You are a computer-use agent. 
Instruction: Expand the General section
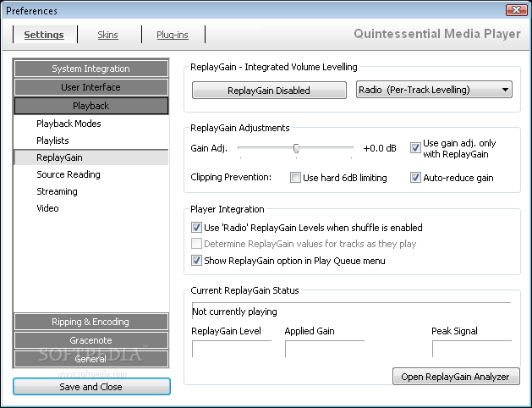point(91,359)
